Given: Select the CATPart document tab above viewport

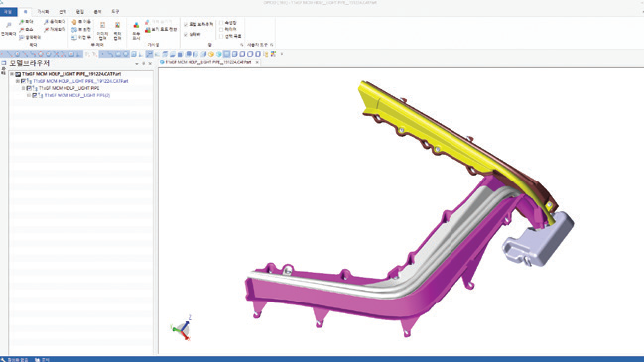Looking at the screenshot, I should click(207, 62).
